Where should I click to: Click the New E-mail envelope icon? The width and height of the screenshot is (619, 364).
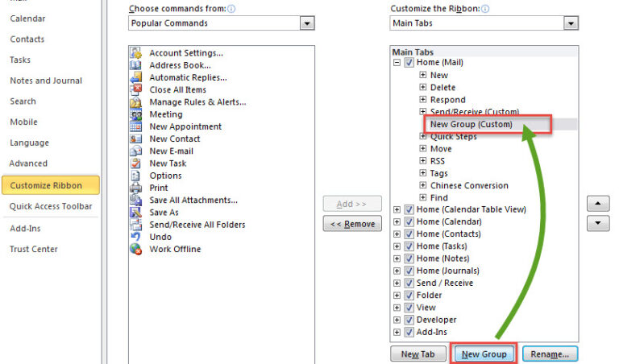pyautogui.click(x=135, y=151)
